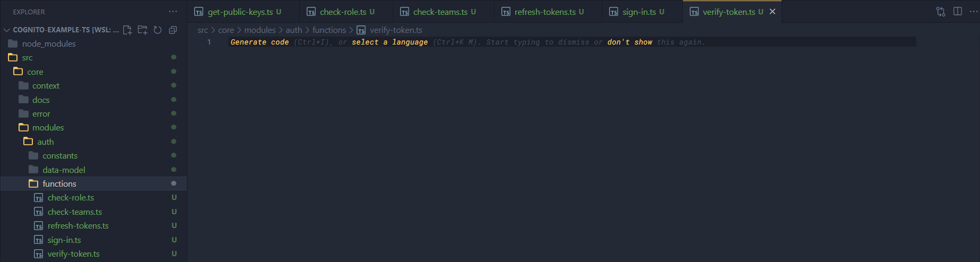This screenshot has width=980, height=262.
Task: Close the verify-token.ts tab
Action: coord(773,12)
